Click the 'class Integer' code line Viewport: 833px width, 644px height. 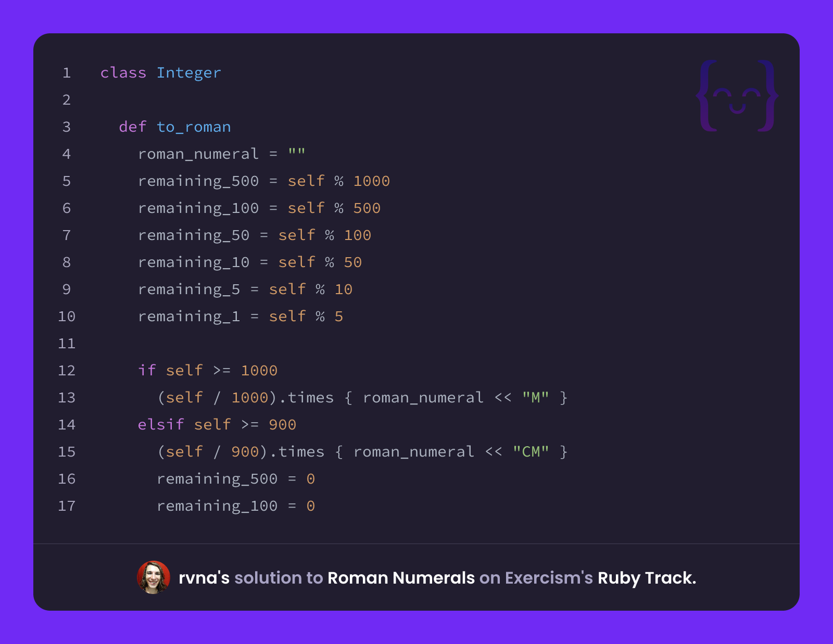(161, 73)
